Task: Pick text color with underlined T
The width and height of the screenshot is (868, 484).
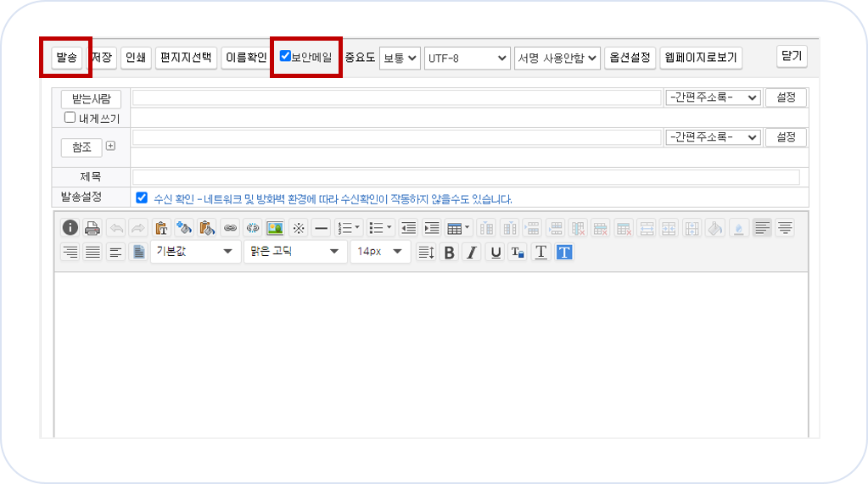Action: click(540, 253)
